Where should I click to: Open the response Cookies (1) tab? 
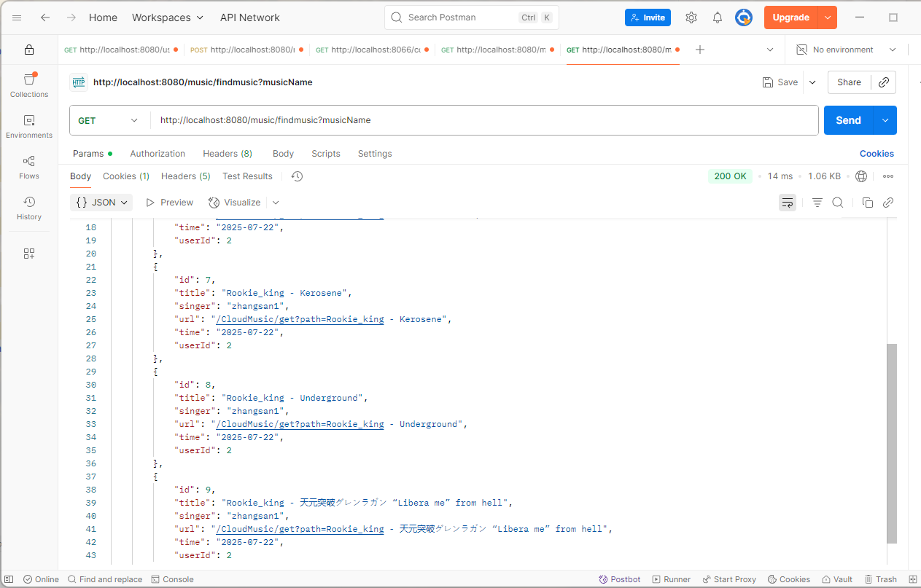pyautogui.click(x=126, y=176)
